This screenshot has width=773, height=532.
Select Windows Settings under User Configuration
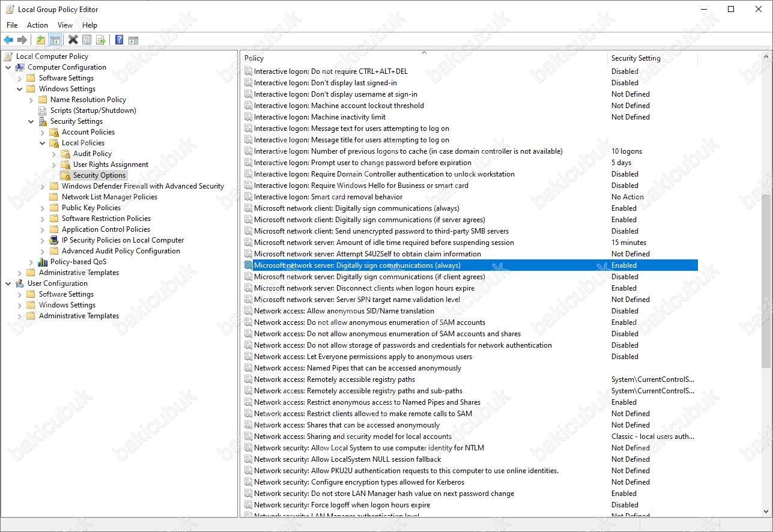point(67,305)
